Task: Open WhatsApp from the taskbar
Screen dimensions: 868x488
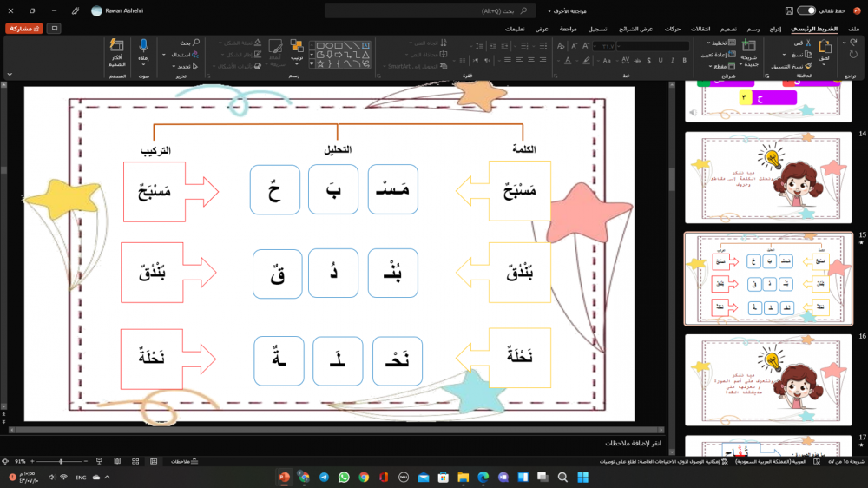Action: point(344,477)
